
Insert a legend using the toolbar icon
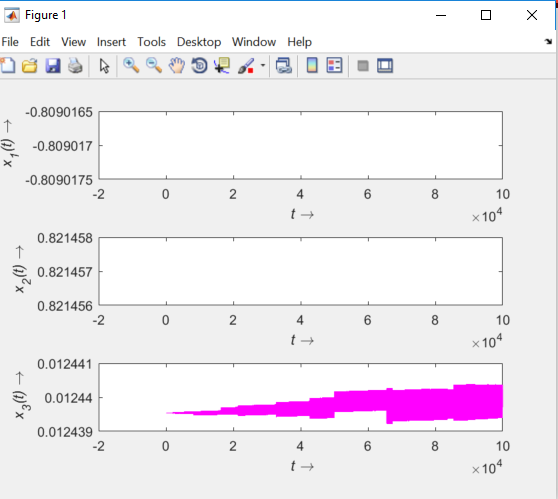point(334,65)
